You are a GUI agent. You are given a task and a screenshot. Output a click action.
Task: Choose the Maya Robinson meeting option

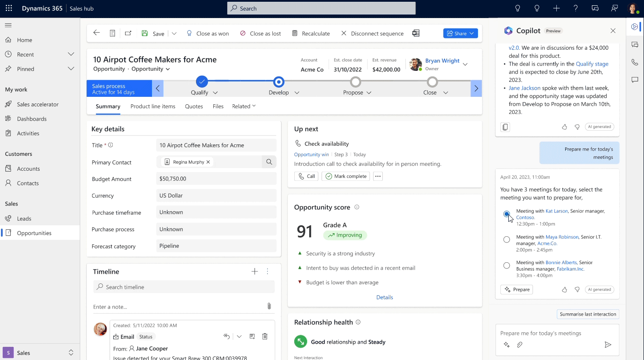tap(507, 239)
